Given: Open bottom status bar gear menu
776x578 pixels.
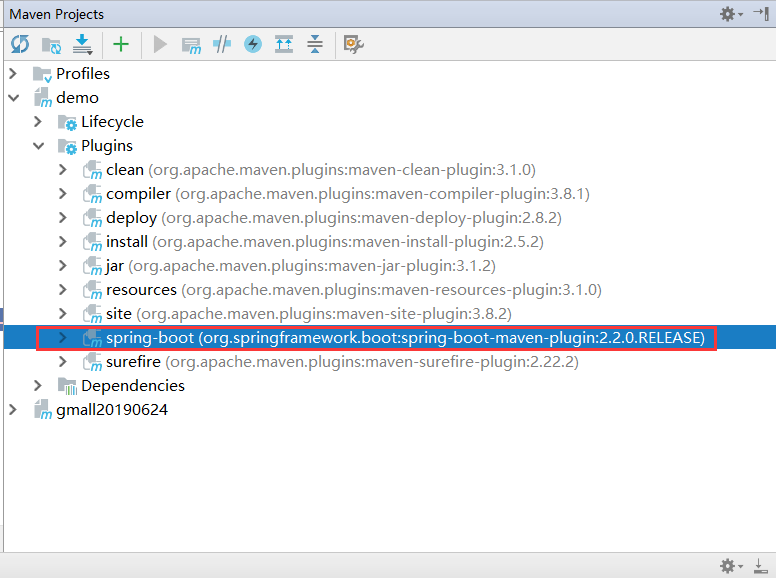Looking at the screenshot, I should coord(731,566).
